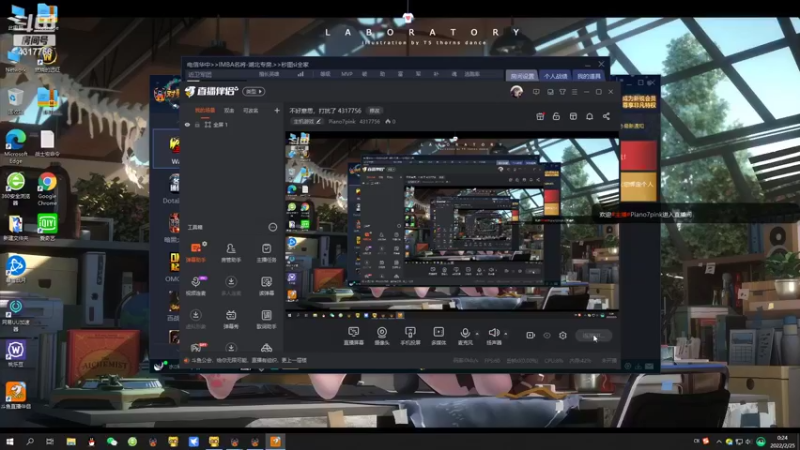The width and height of the screenshot is (800, 450).
Task: Open stream settings gear in bottom bar
Action: pos(563,335)
